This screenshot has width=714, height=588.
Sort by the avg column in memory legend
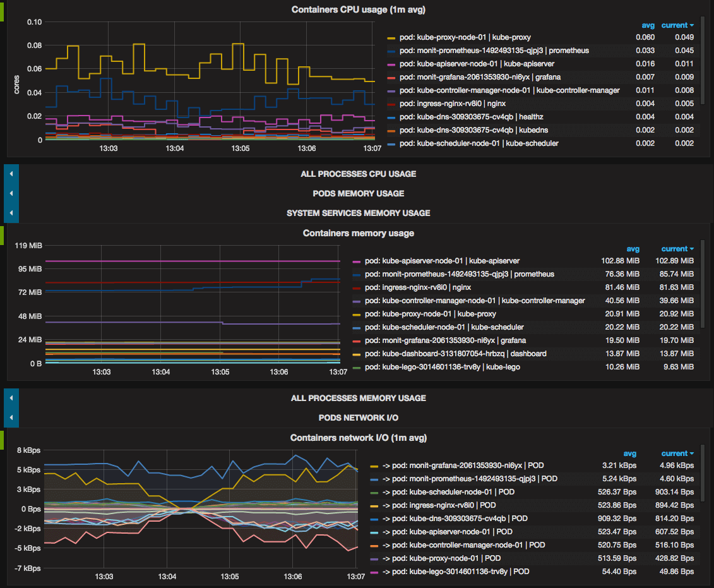tap(633, 248)
